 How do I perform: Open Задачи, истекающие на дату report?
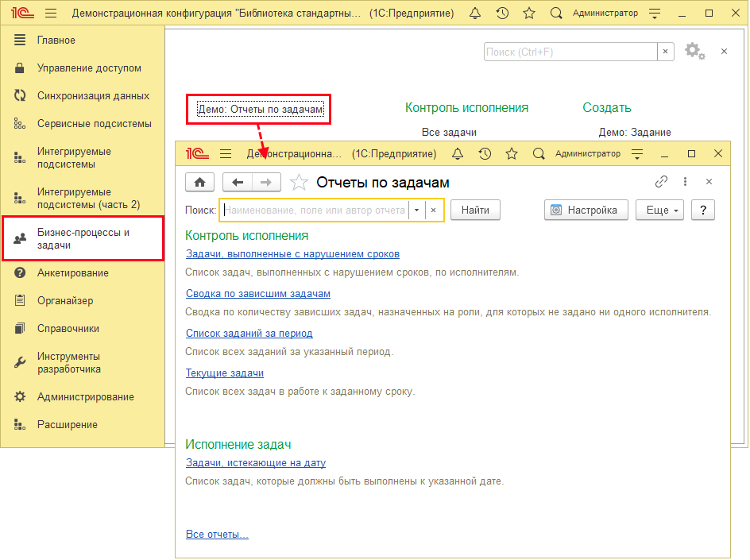[x=256, y=463]
